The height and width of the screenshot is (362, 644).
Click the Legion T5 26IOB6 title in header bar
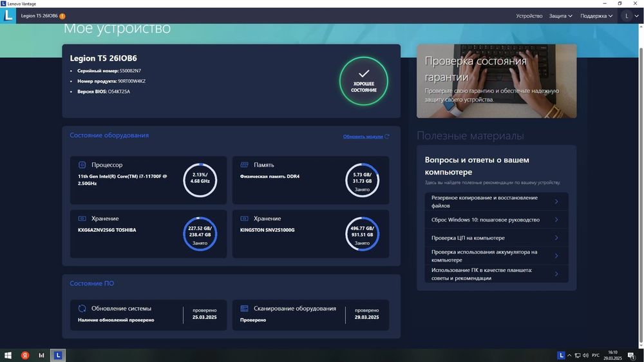(39, 16)
